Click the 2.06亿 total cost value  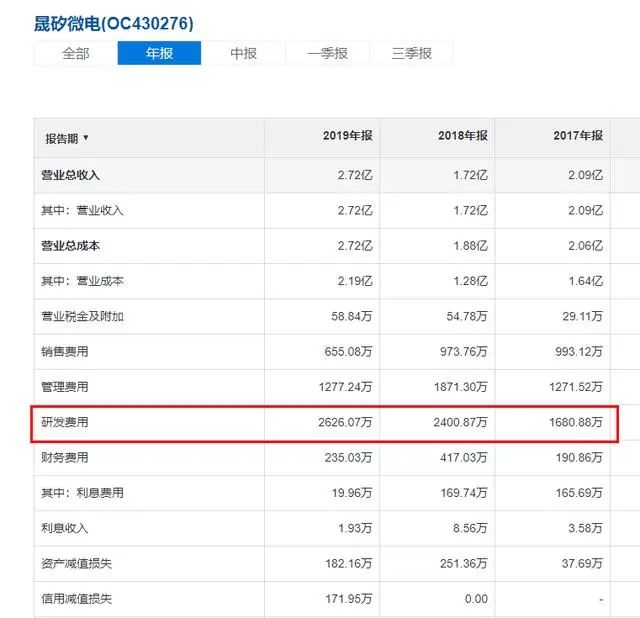click(x=586, y=246)
